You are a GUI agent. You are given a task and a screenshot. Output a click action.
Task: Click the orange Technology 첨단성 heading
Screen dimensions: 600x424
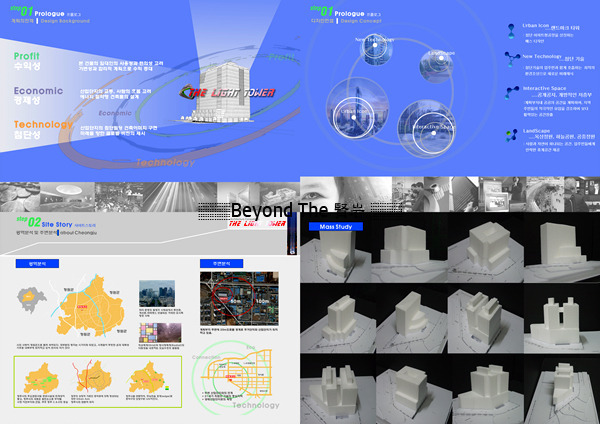43,130
